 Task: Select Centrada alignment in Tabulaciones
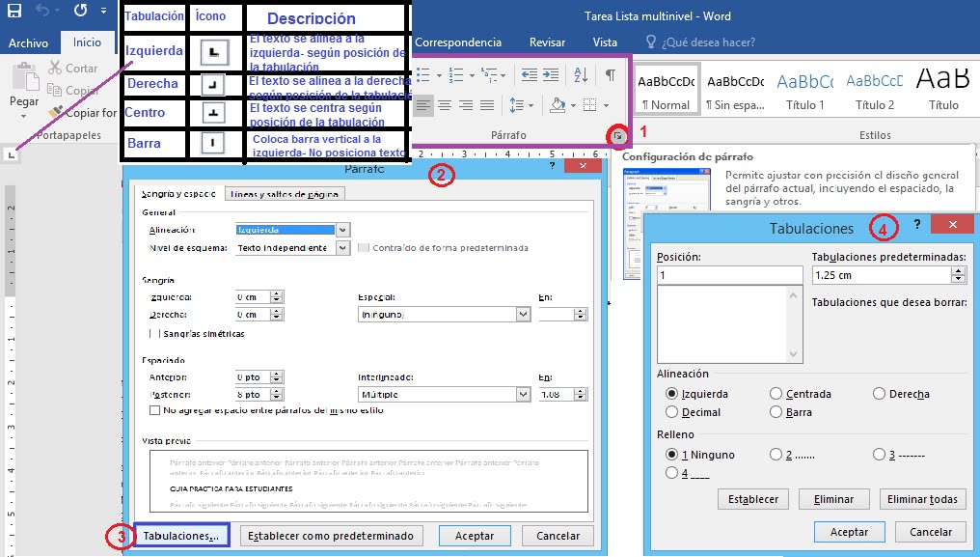(x=776, y=394)
